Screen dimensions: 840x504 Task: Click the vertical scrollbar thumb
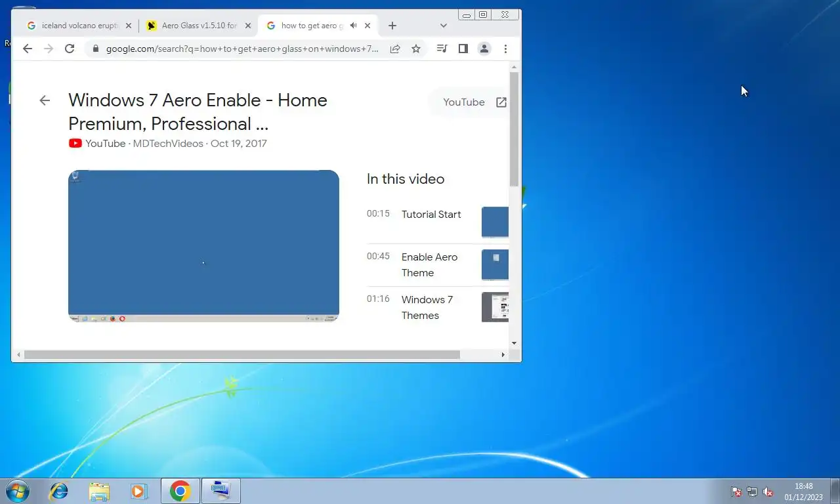(514, 129)
